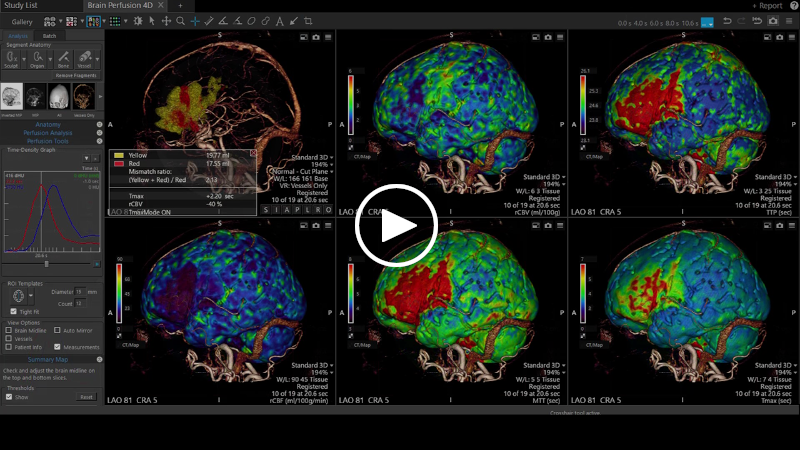This screenshot has height=450, width=800.
Task: Collapse the Perfusion Analysis section
Action: click(x=99, y=133)
